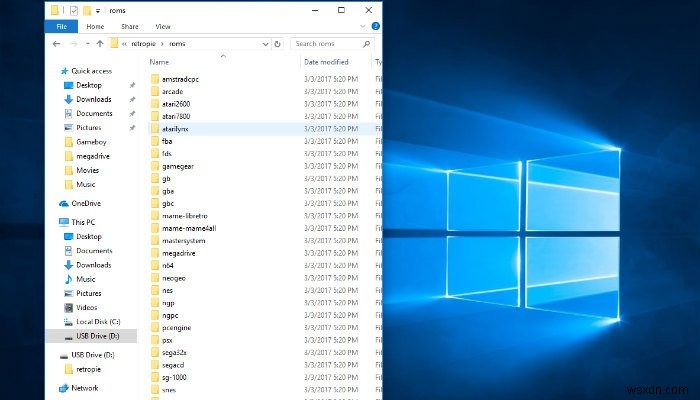
Task: Click the fds folder icon
Action: point(155,154)
